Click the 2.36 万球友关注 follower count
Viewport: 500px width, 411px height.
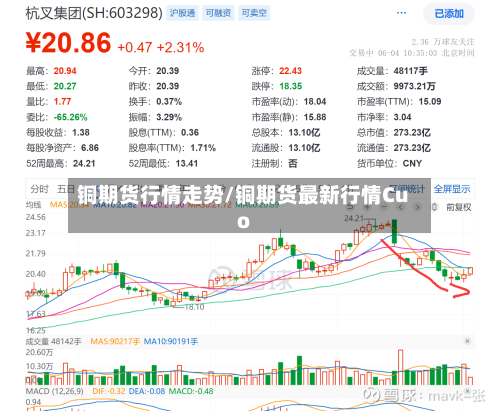(443, 42)
